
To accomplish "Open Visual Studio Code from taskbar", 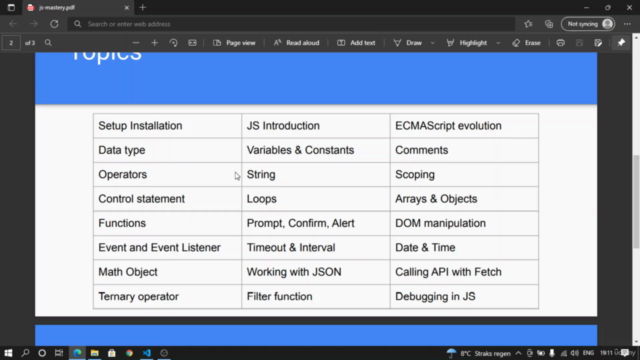I will point(147,353).
